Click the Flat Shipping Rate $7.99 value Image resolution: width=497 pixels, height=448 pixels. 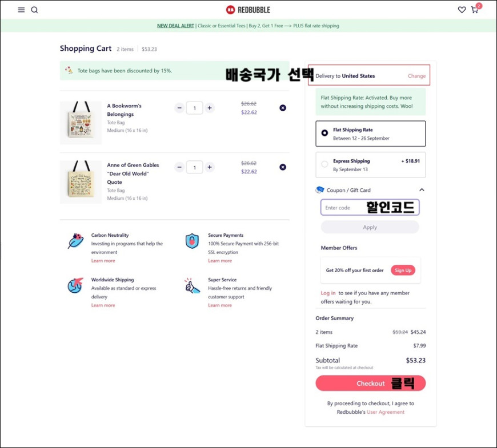click(x=419, y=346)
